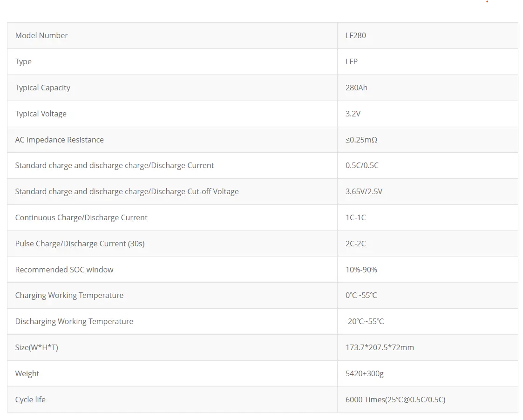Click the Continuous Charge/Discharge Current label
The image size is (523, 420).
[82, 217]
